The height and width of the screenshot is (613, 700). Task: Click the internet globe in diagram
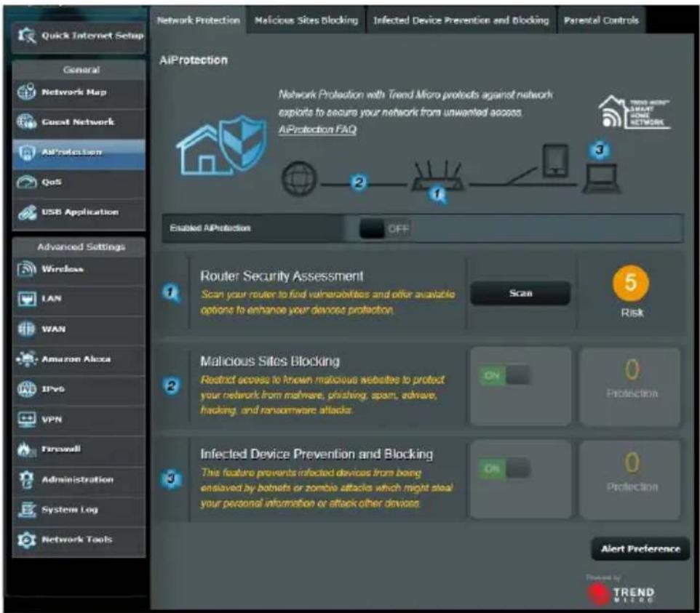299,178
